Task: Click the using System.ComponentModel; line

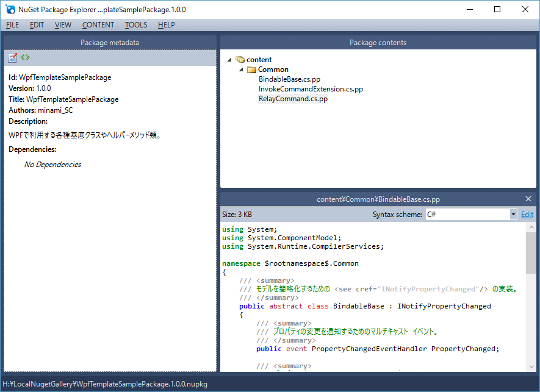Action: 281,238
